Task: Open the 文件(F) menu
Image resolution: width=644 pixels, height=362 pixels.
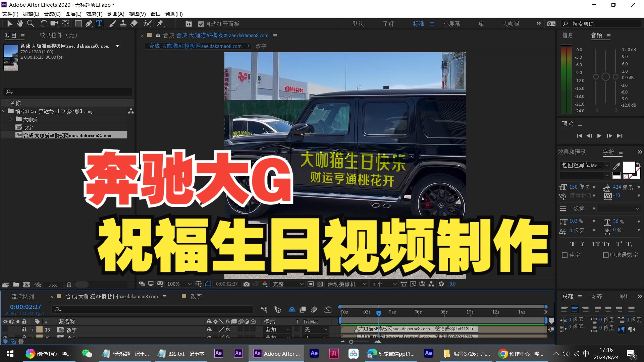Action: 10,14
